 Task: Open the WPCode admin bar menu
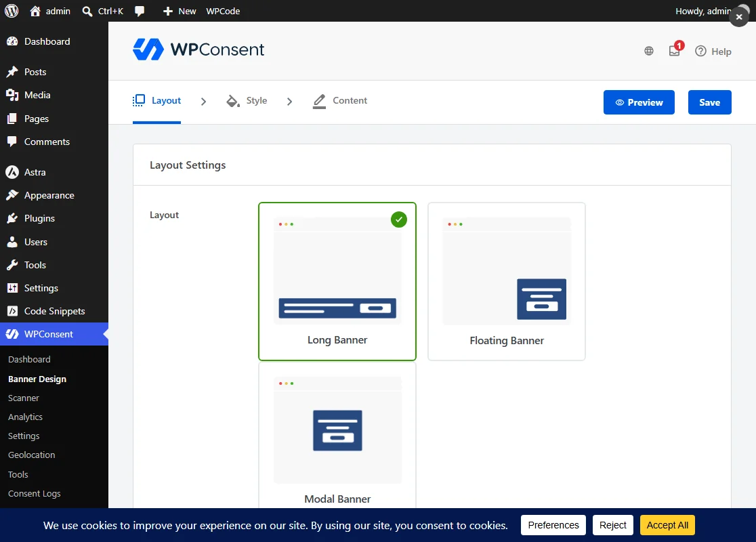click(224, 11)
